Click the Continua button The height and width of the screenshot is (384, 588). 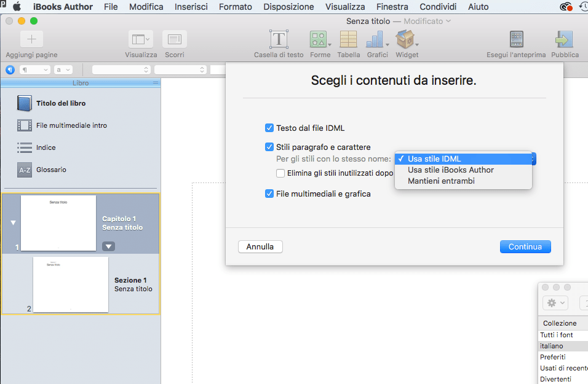525,246
